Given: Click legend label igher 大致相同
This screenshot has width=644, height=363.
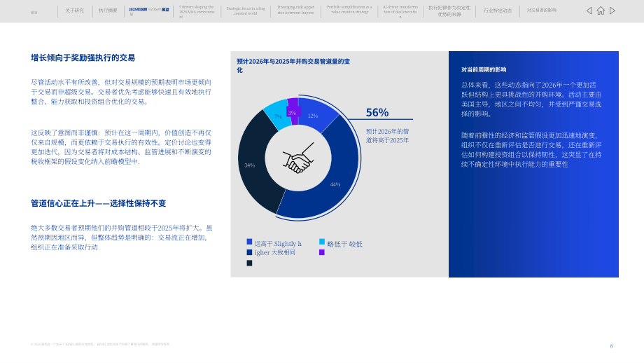Looking at the screenshot, I should tap(275, 252).
